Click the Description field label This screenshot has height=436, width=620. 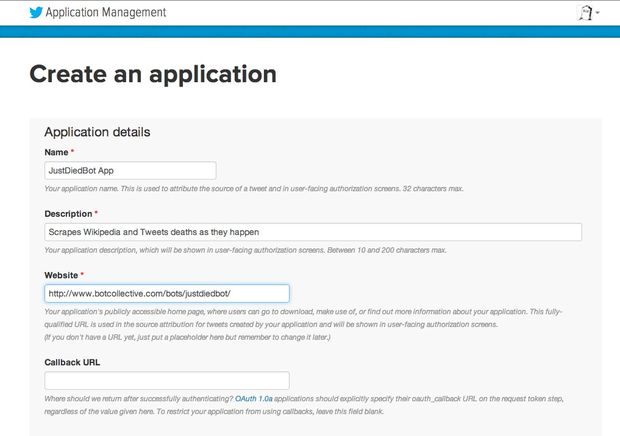(x=69, y=213)
